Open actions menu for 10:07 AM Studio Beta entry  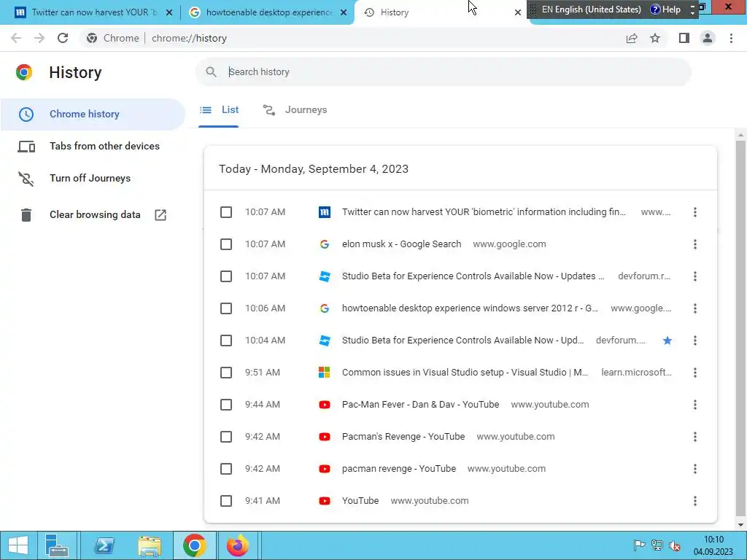point(695,276)
